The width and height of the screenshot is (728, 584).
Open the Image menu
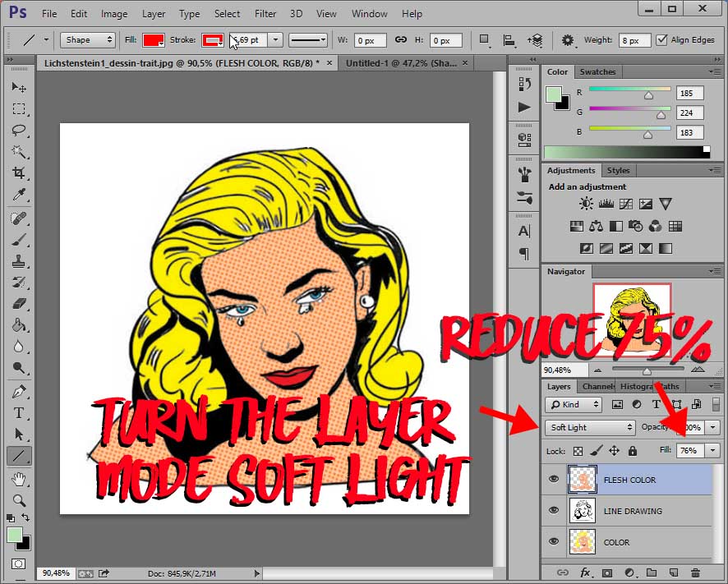coord(114,14)
